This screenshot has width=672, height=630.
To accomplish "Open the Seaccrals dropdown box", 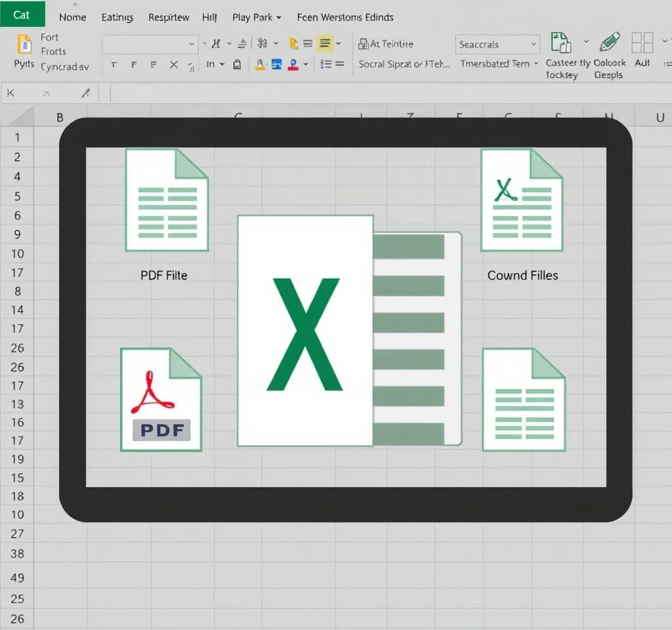I will coord(497,45).
